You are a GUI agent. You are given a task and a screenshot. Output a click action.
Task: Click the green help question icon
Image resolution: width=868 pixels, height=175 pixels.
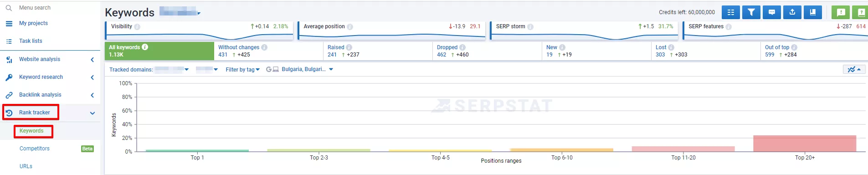860,12
